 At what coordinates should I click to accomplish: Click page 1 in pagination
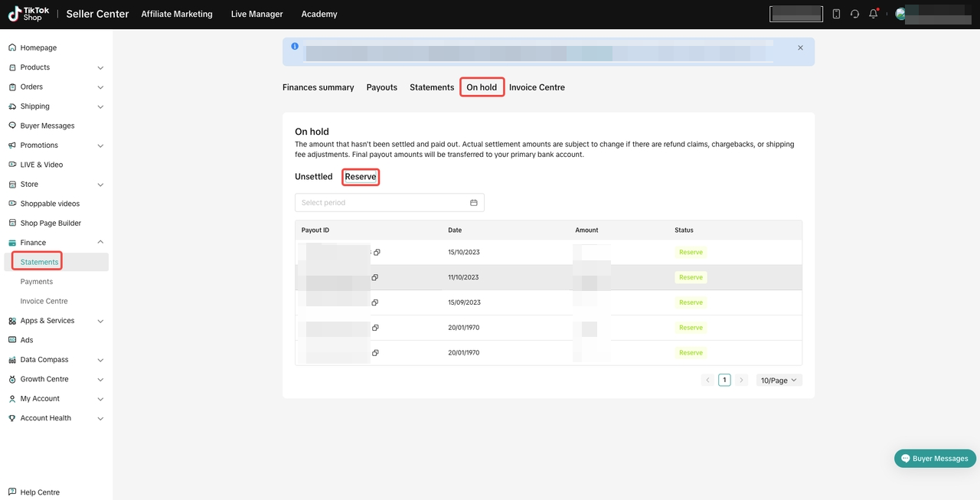[724, 380]
